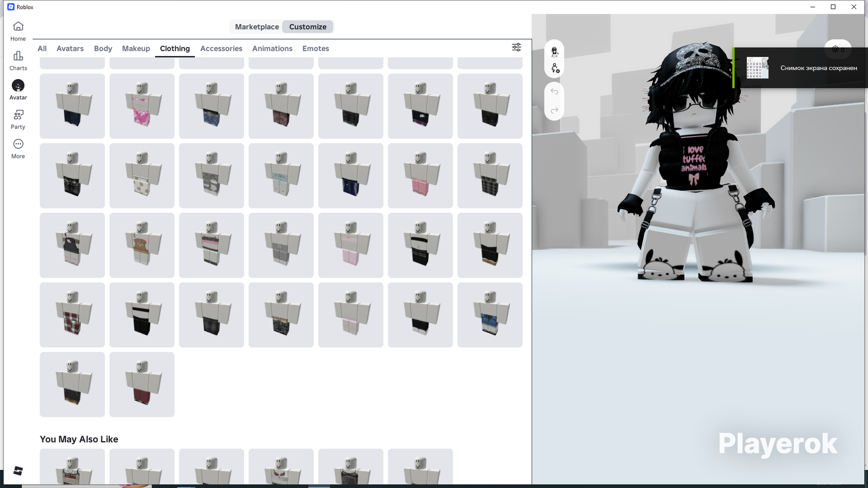Pick the aqua top with white pants

tap(281, 176)
